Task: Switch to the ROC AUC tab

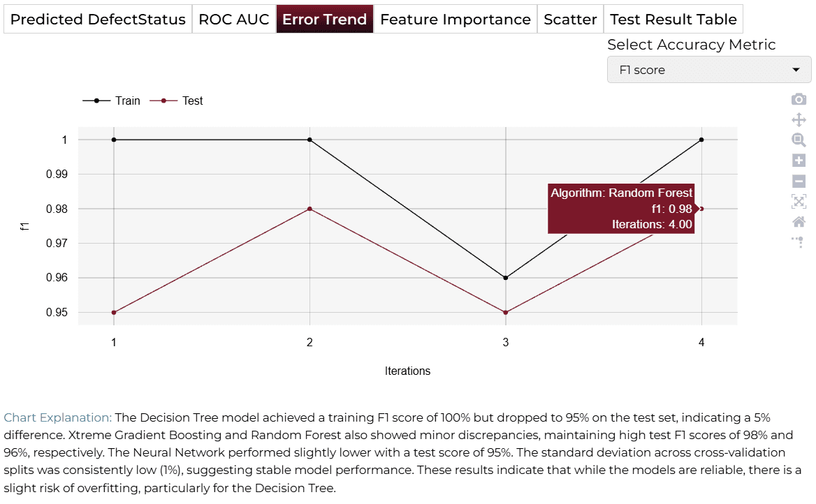Action: (x=233, y=20)
